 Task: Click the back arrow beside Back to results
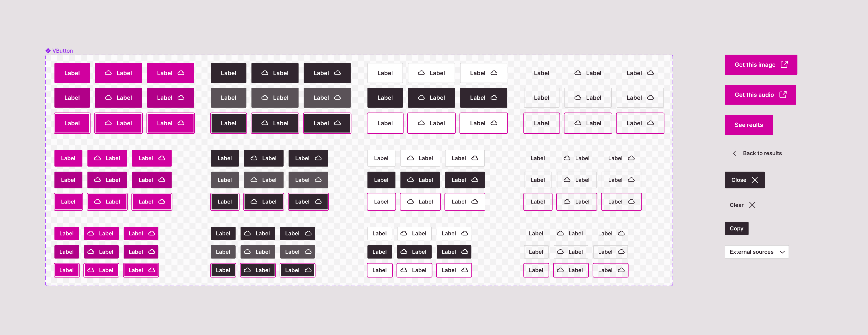click(x=734, y=153)
